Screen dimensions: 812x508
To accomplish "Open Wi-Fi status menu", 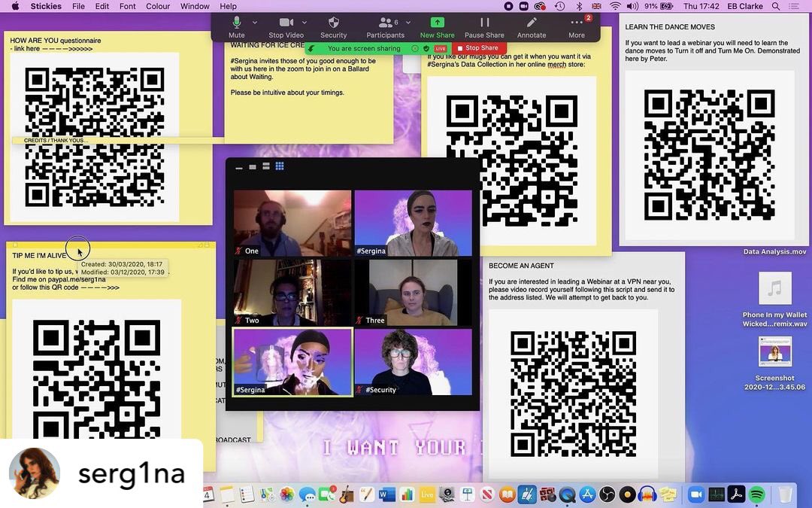I will tap(615, 6).
